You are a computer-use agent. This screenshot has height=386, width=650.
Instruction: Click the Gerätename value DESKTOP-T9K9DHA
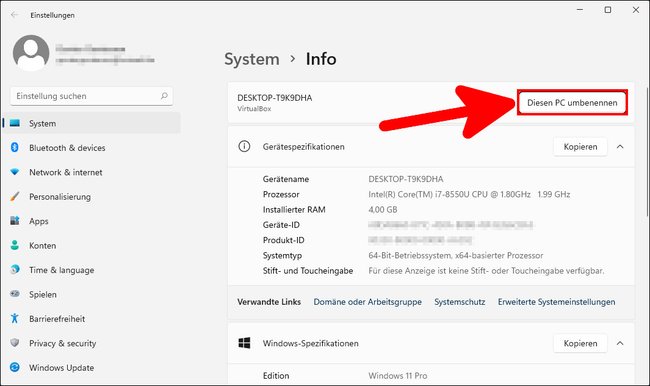406,179
